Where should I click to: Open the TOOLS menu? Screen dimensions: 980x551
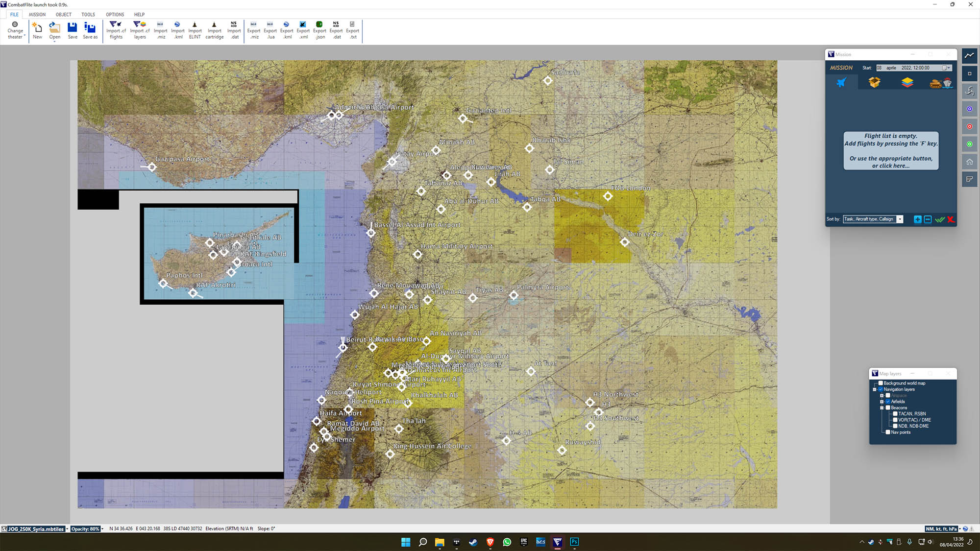click(88, 14)
